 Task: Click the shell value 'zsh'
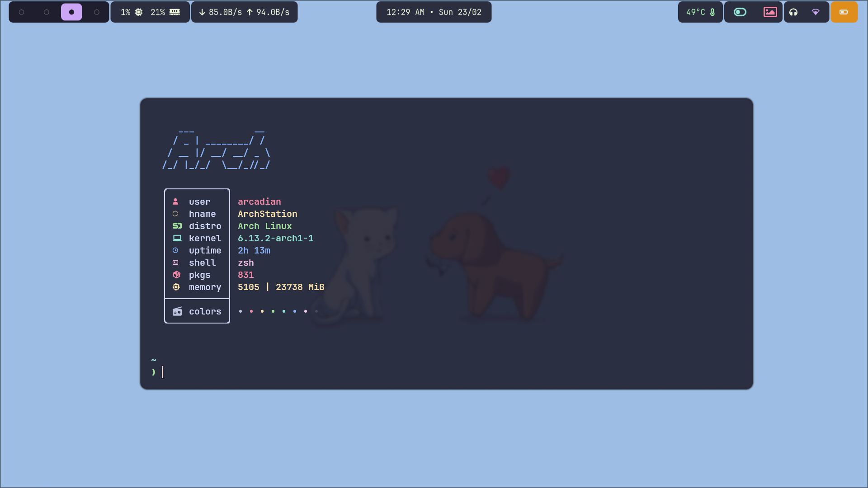pyautogui.click(x=246, y=263)
